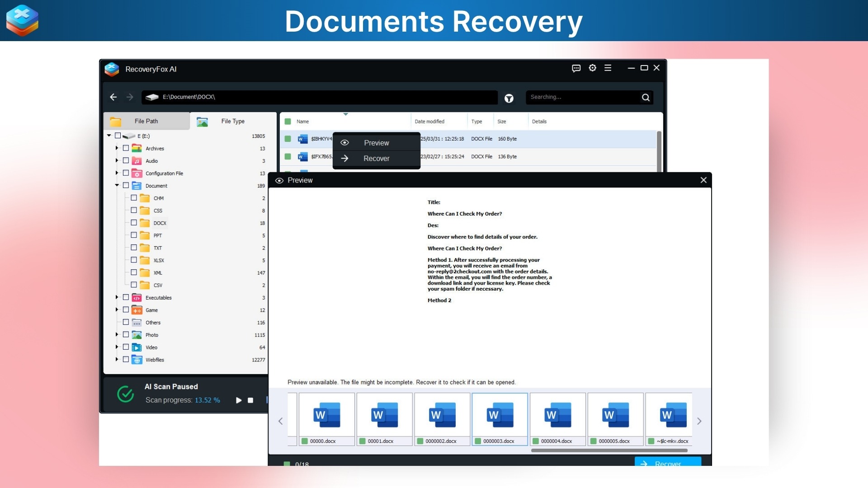This screenshot has height=488, width=868.
Task: Expand the Photo folder
Action: tap(117, 335)
